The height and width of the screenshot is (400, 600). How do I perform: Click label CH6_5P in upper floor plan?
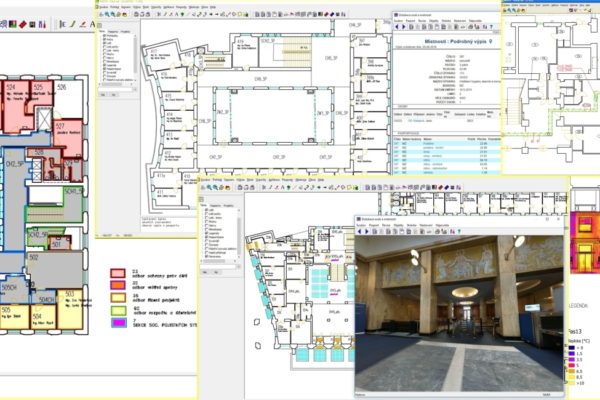tap(261, 79)
